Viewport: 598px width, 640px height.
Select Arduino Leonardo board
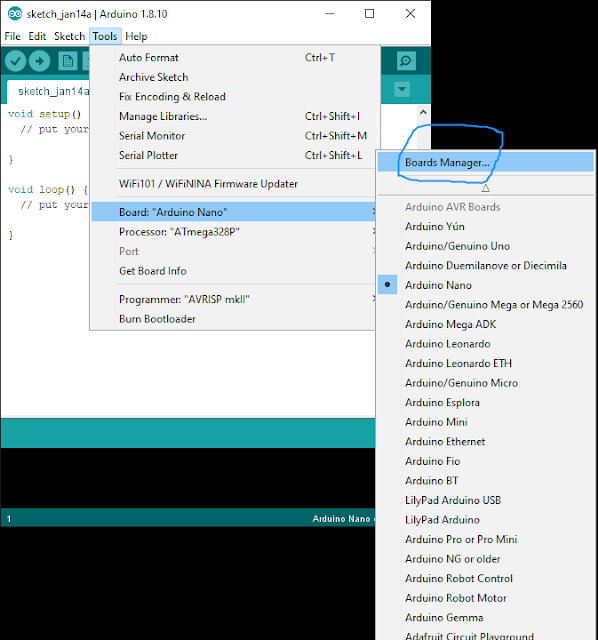tap(486, 344)
